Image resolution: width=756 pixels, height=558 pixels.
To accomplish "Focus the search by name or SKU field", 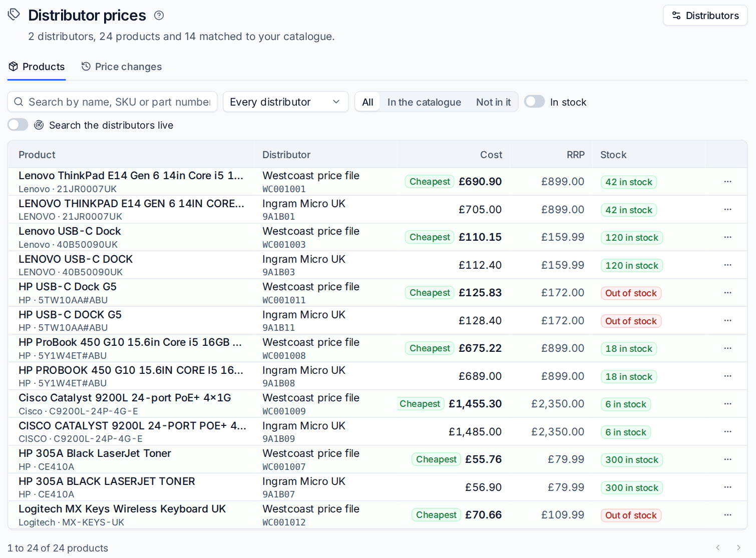I will click(x=113, y=102).
